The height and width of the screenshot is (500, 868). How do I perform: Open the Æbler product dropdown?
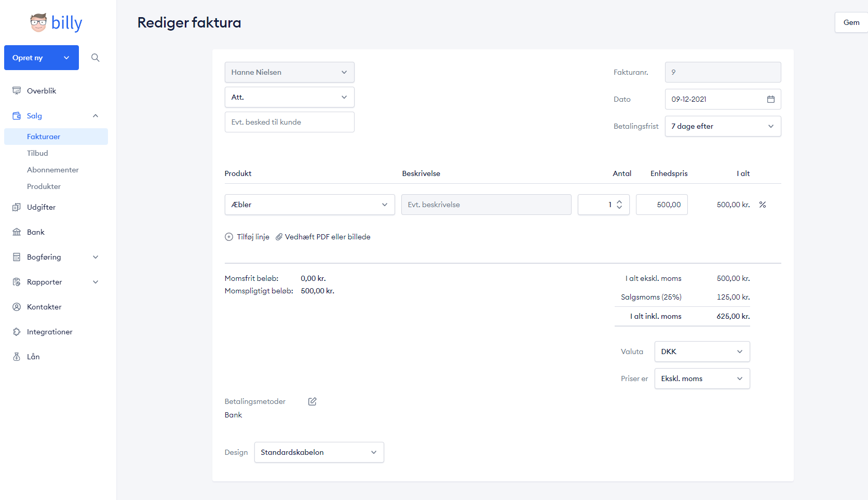click(x=310, y=205)
